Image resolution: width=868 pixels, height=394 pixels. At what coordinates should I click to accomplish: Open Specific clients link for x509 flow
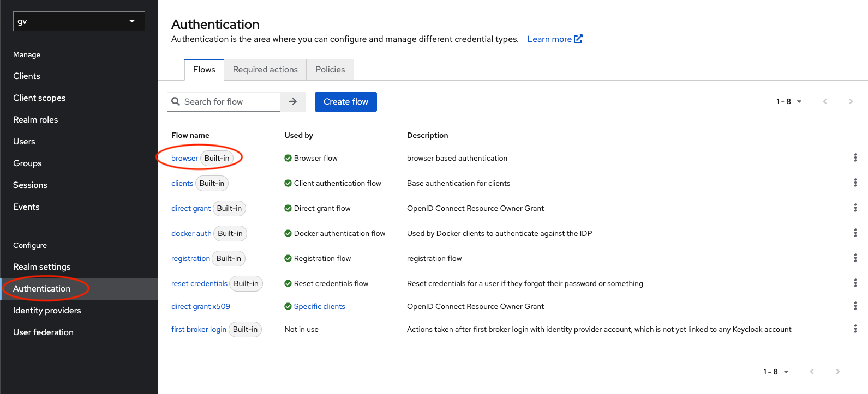(319, 306)
